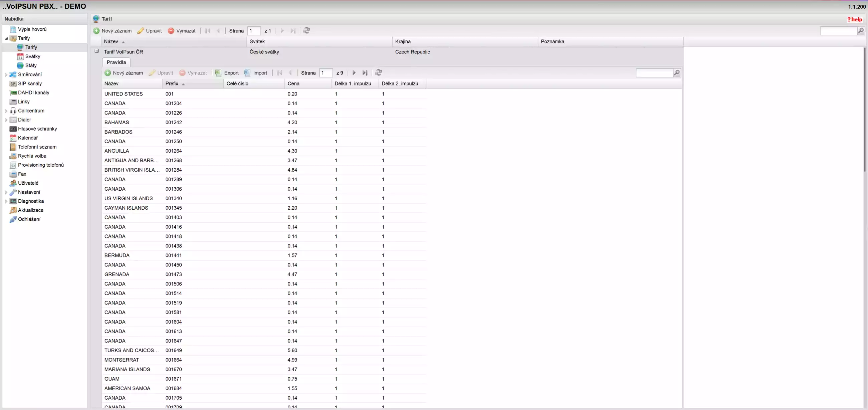
Task: Sort tariffs by Krajina column header
Action: pos(465,41)
